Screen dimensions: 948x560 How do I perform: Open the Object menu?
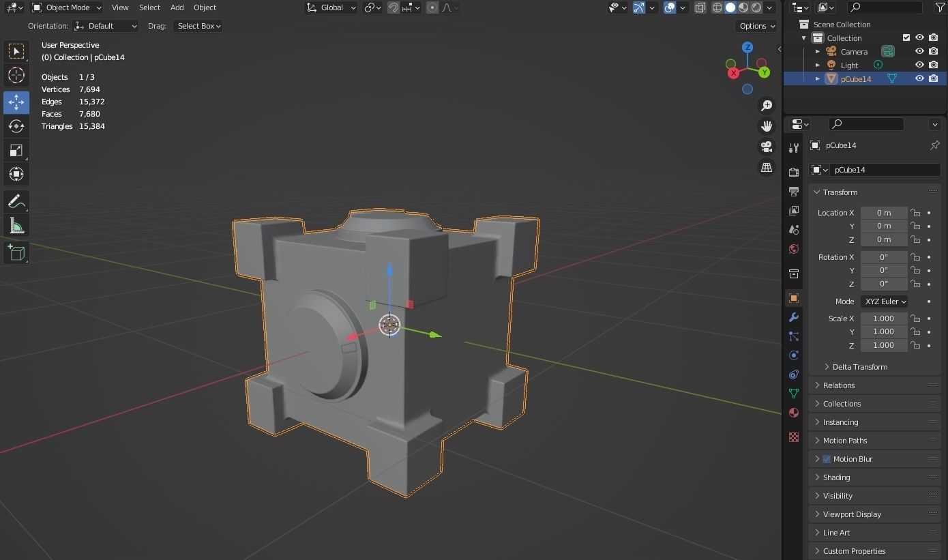pyautogui.click(x=205, y=8)
